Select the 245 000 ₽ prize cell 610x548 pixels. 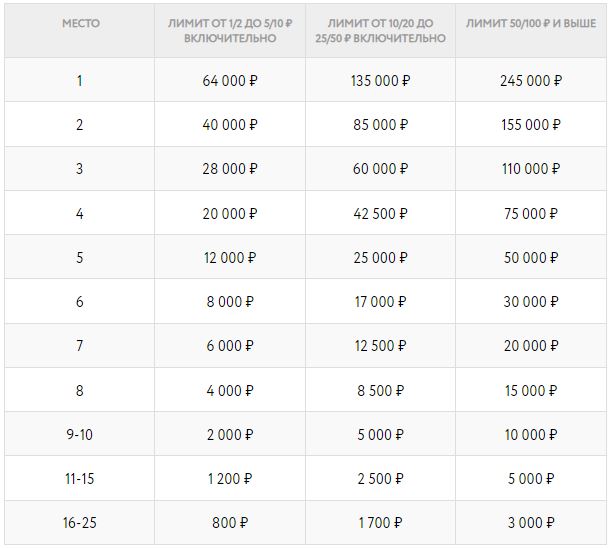click(530, 81)
